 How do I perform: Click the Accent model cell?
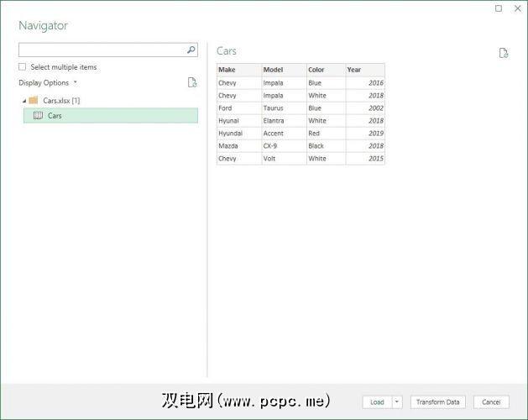click(x=285, y=134)
